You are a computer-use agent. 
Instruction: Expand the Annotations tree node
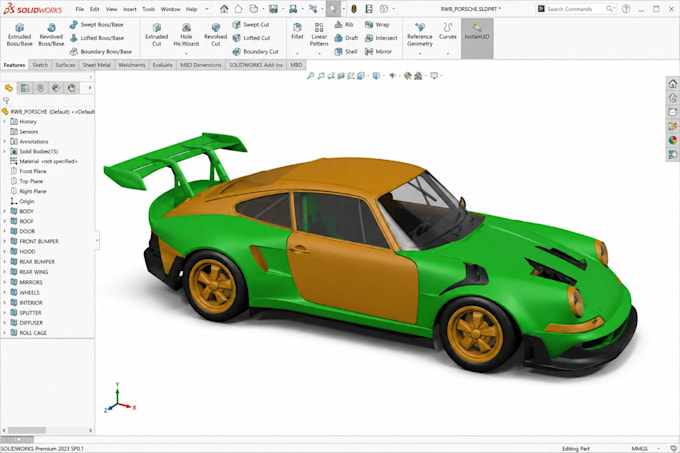pos(5,142)
